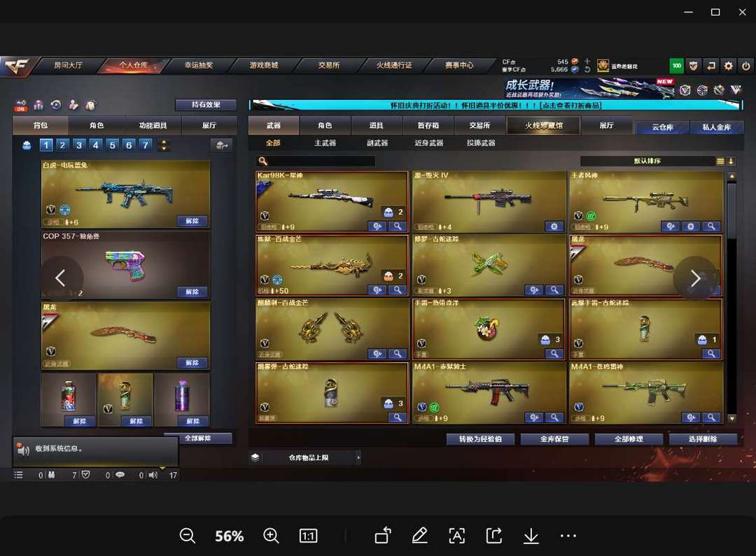Click the 点击查看打折商品 link in cyan banner

[x=571, y=106]
